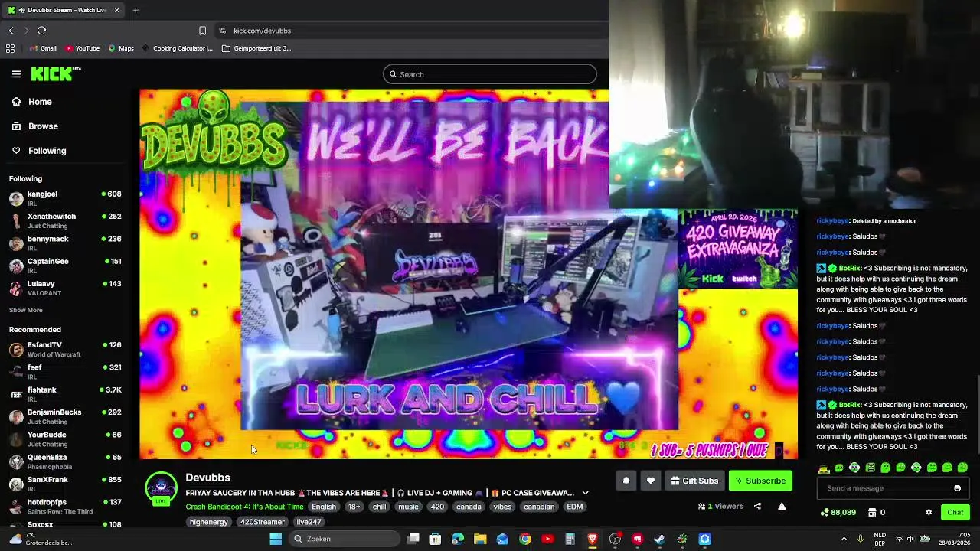Open SamXFrank recommended channel
Image resolution: width=980 pixels, height=551 pixels.
point(65,484)
